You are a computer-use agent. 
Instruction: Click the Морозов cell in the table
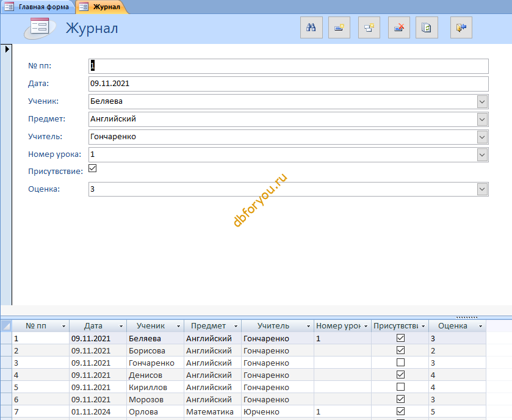click(155, 399)
